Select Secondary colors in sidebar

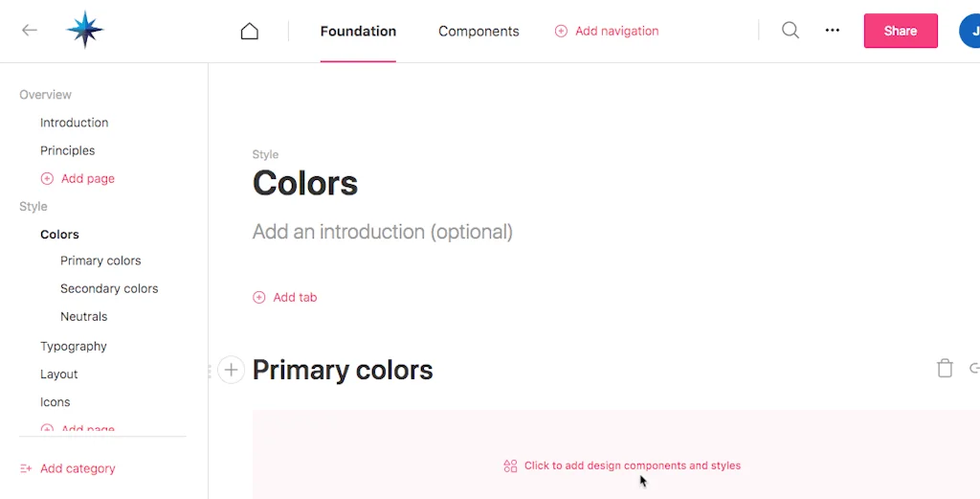click(x=109, y=288)
